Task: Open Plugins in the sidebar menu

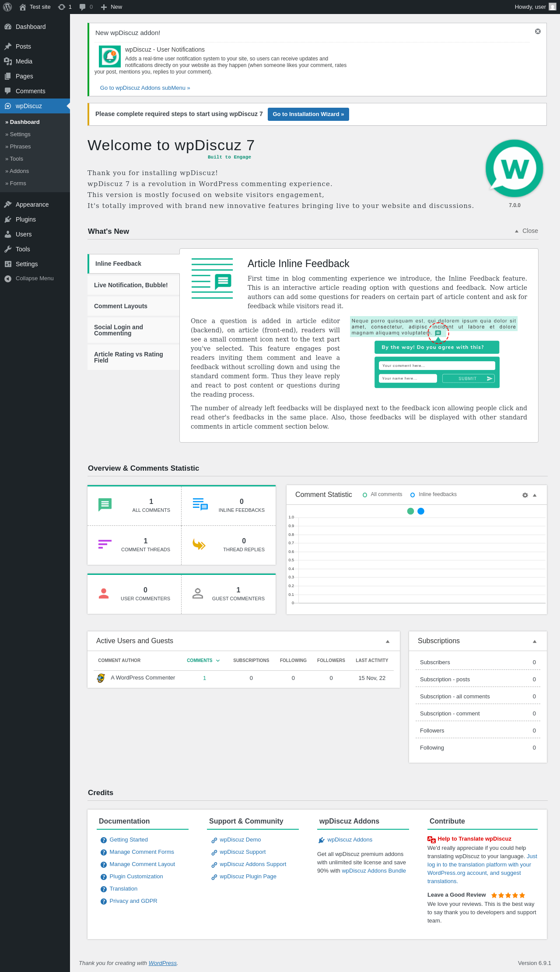Action: 35,219
